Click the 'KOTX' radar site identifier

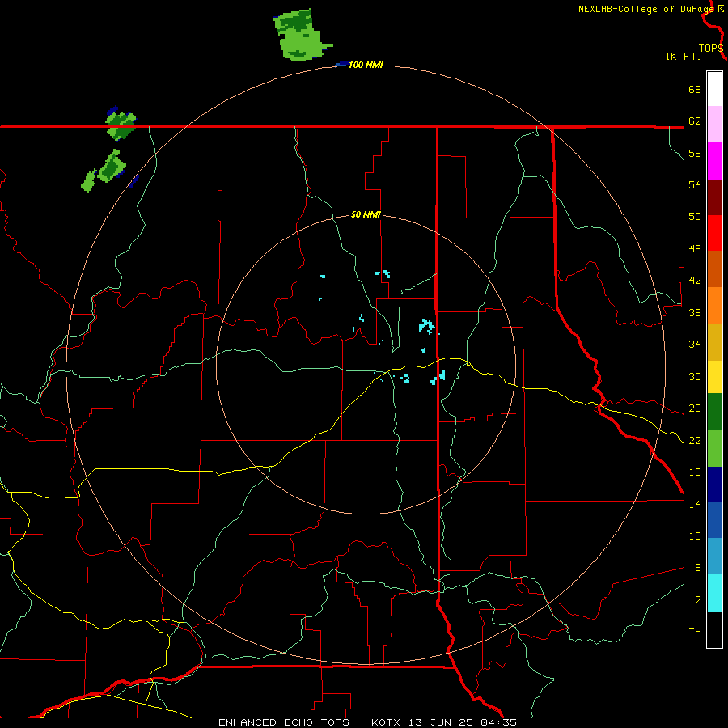(387, 722)
